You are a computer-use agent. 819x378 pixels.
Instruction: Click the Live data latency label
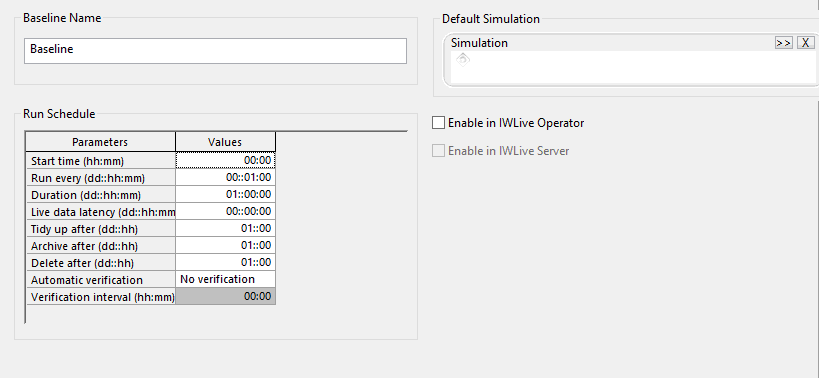pos(103,212)
